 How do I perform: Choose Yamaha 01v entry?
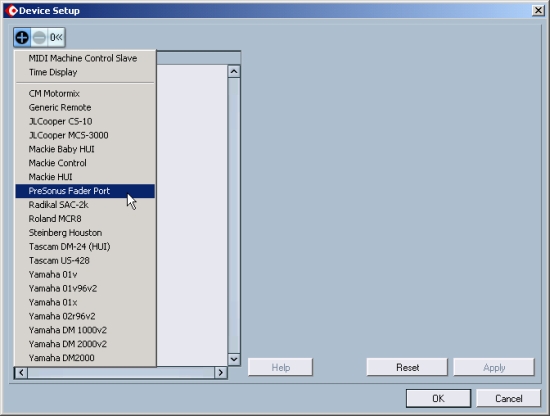tap(85, 275)
